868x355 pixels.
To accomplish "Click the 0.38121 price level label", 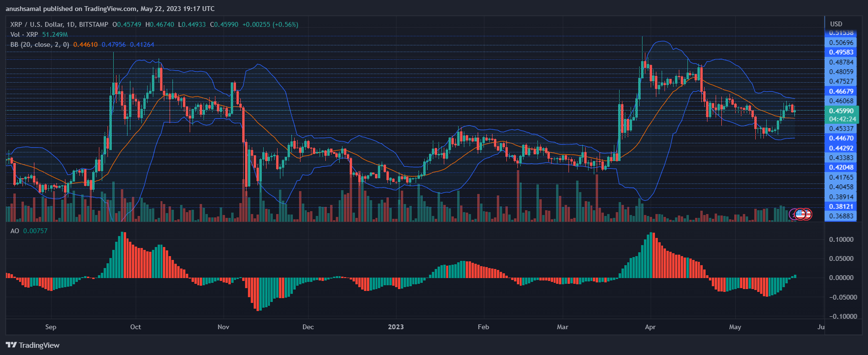I will pyautogui.click(x=841, y=206).
